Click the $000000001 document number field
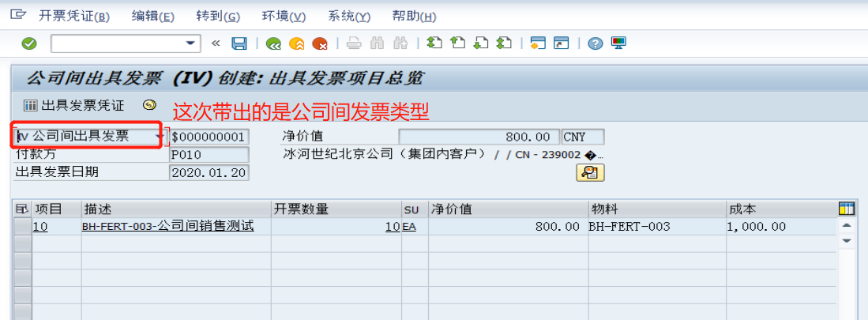The height and width of the screenshot is (320, 868). point(209,137)
